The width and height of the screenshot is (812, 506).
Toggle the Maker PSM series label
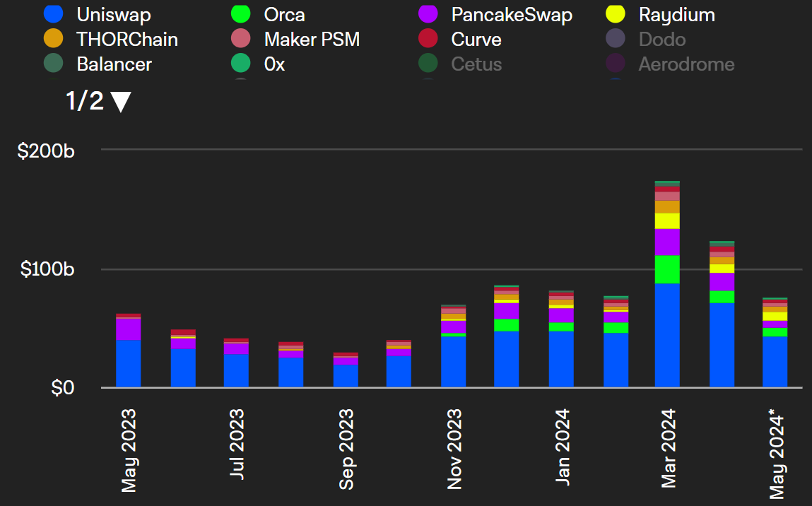[312, 40]
